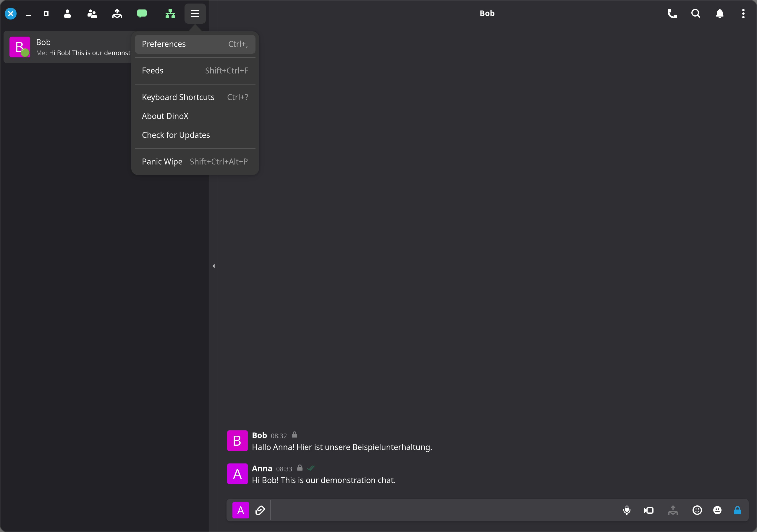The image size is (757, 532).
Task: Close the hamburger main menu button
Action: click(x=195, y=14)
